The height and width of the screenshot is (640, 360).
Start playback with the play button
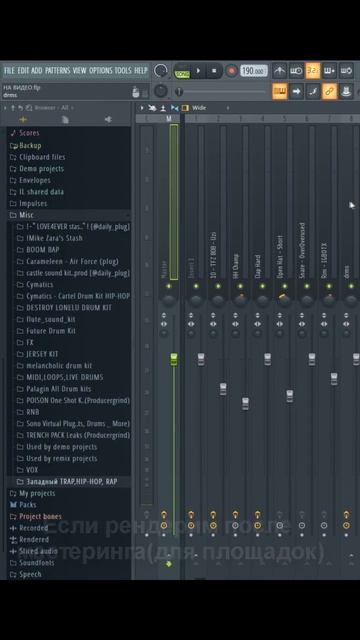click(198, 71)
